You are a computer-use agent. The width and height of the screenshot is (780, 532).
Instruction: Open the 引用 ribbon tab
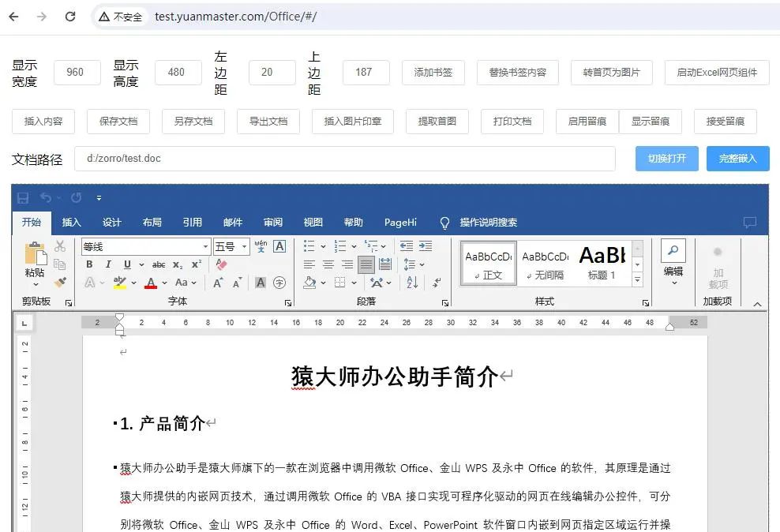193,223
